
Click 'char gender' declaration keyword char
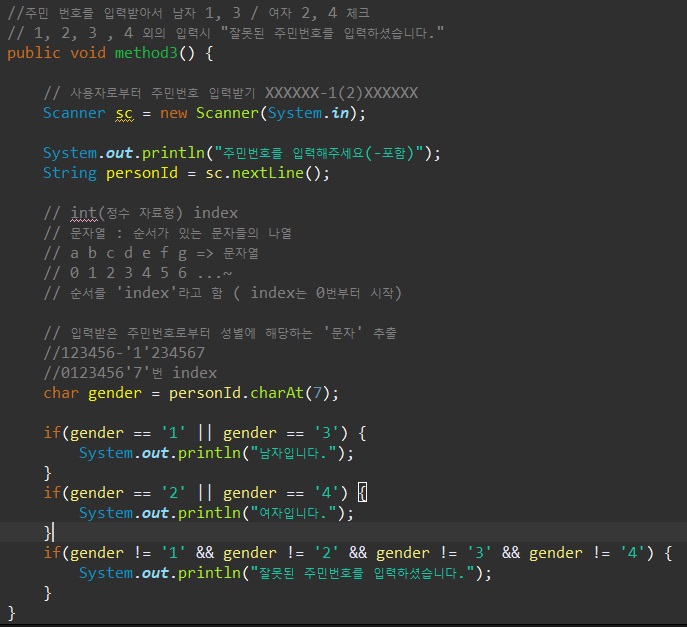point(61,393)
